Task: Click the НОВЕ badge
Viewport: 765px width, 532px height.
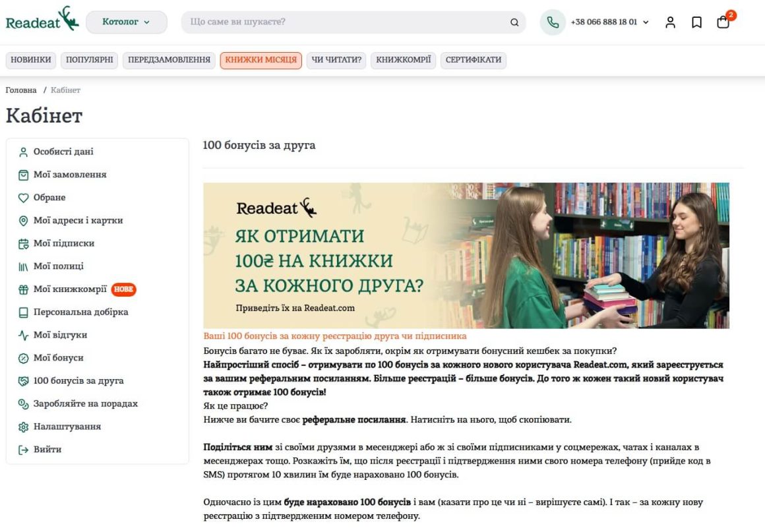Action: (x=123, y=289)
